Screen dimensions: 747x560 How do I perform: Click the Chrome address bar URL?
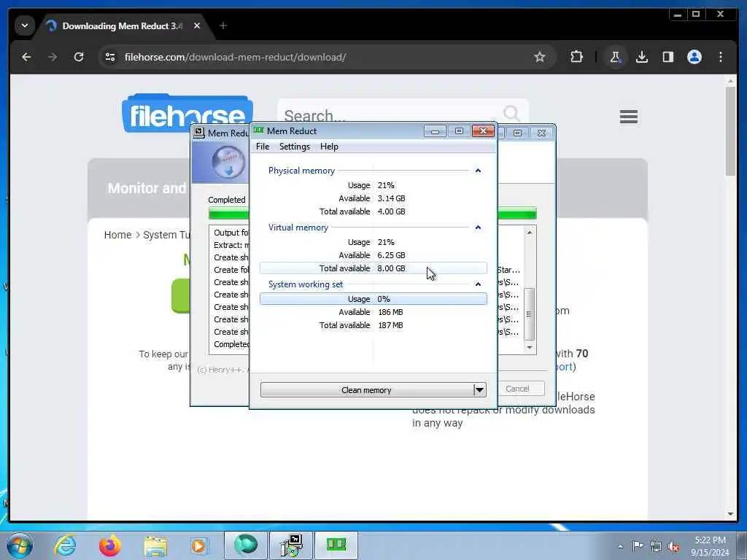235,57
